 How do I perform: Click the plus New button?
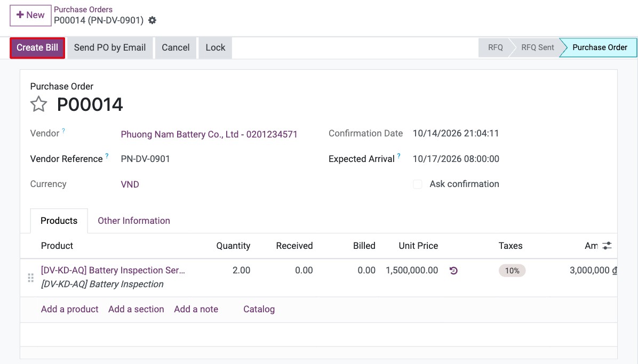click(30, 15)
